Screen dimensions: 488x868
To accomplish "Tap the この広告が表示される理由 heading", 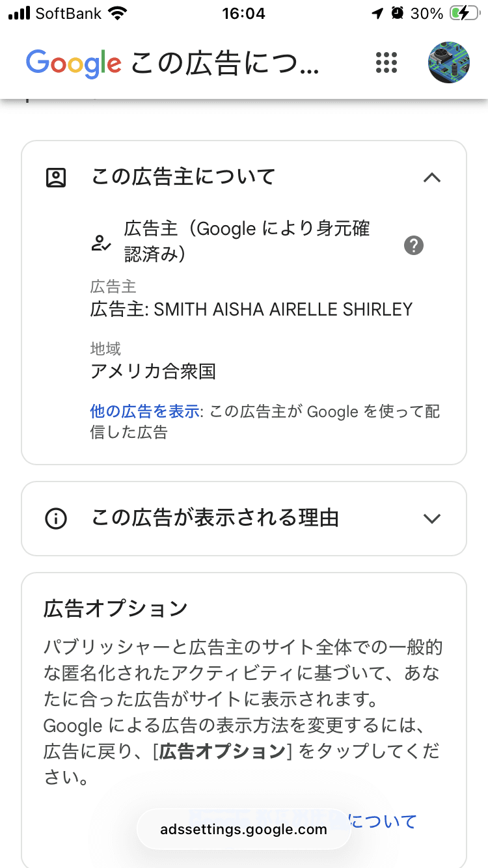I will [x=215, y=519].
